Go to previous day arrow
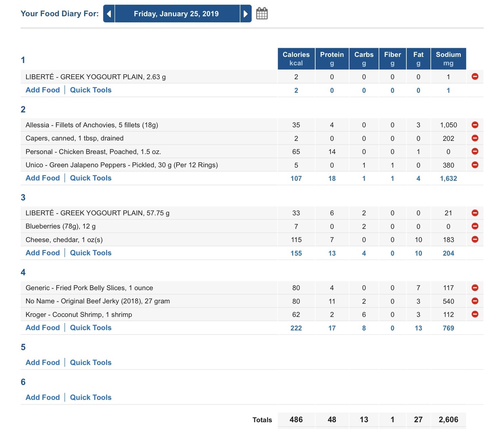 click(x=109, y=14)
